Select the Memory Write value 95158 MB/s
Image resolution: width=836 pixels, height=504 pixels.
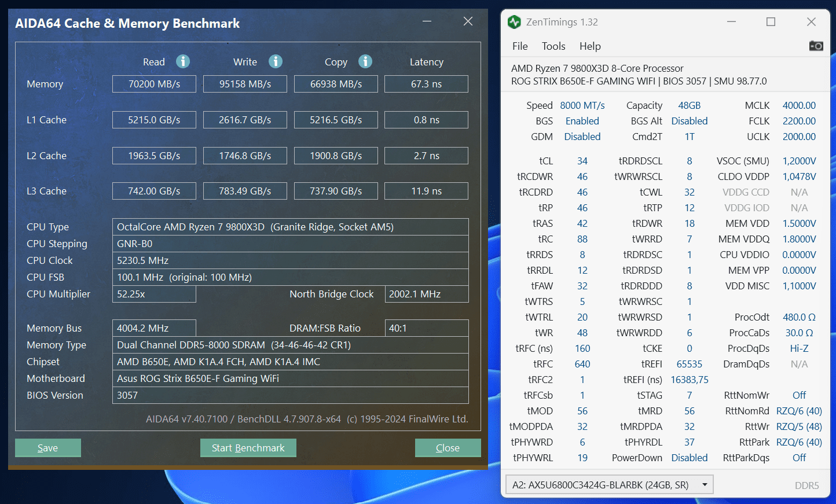pyautogui.click(x=245, y=84)
